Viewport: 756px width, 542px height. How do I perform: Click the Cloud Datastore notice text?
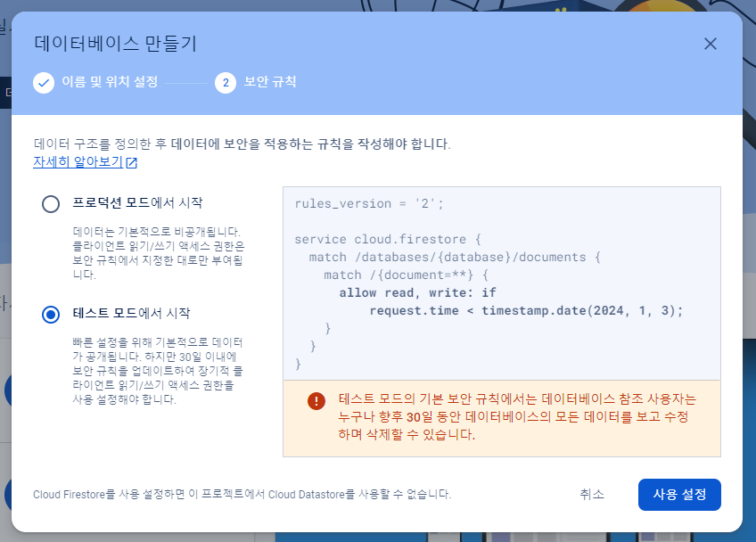pos(242,494)
